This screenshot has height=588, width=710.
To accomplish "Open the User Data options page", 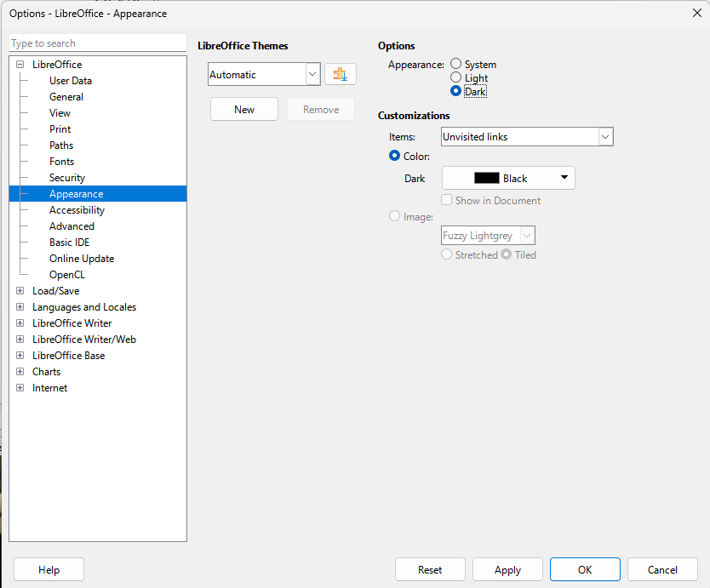I will (x=71, y=81).
